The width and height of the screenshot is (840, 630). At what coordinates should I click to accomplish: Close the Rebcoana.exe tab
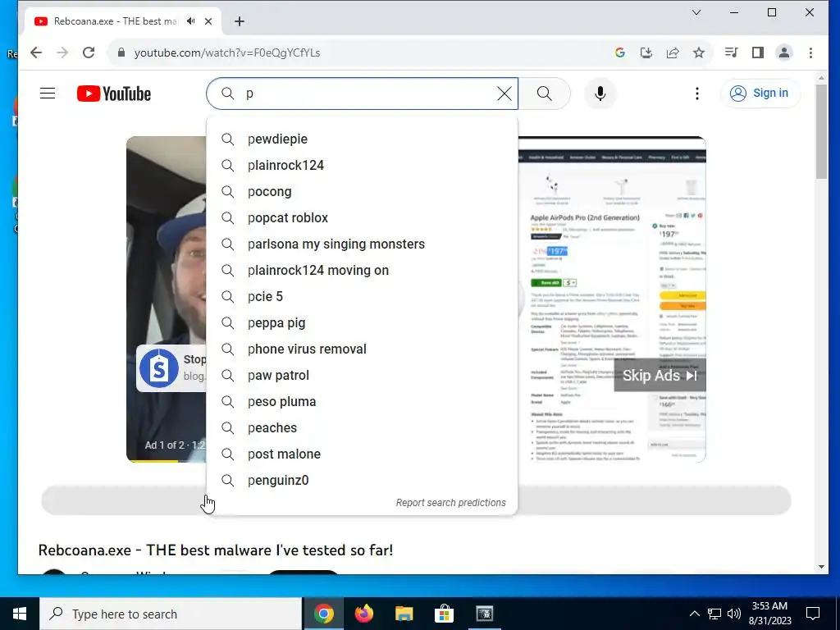coord(208,21)
